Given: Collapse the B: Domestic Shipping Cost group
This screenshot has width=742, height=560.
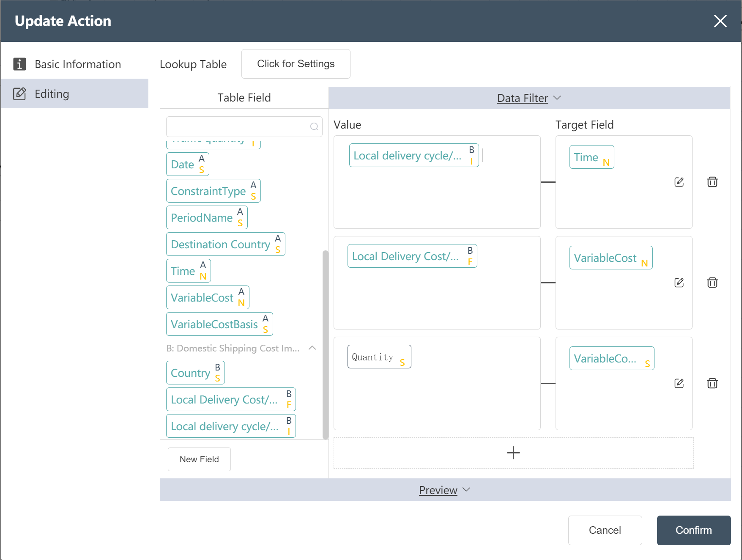Looking at the screenshot, I should 312,348.
